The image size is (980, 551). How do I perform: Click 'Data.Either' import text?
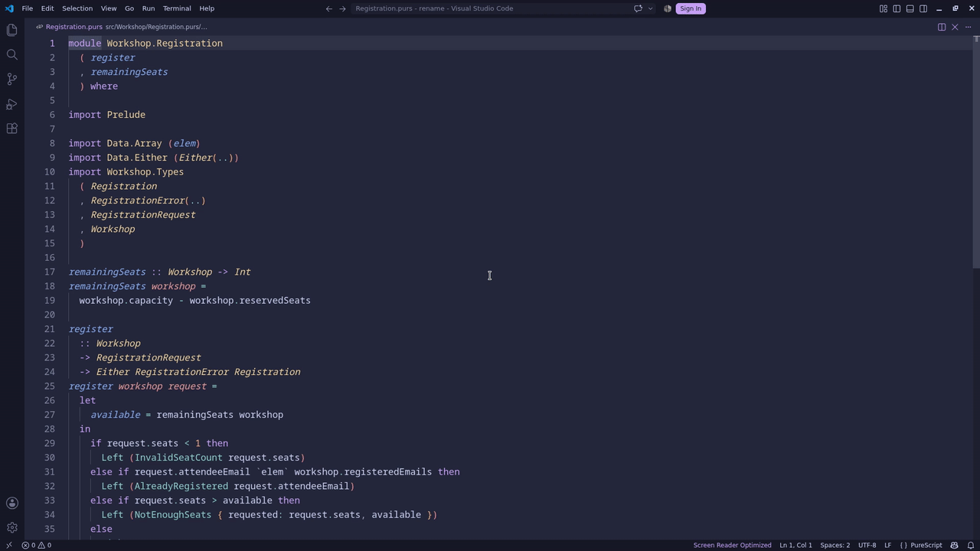coord(137,158)
